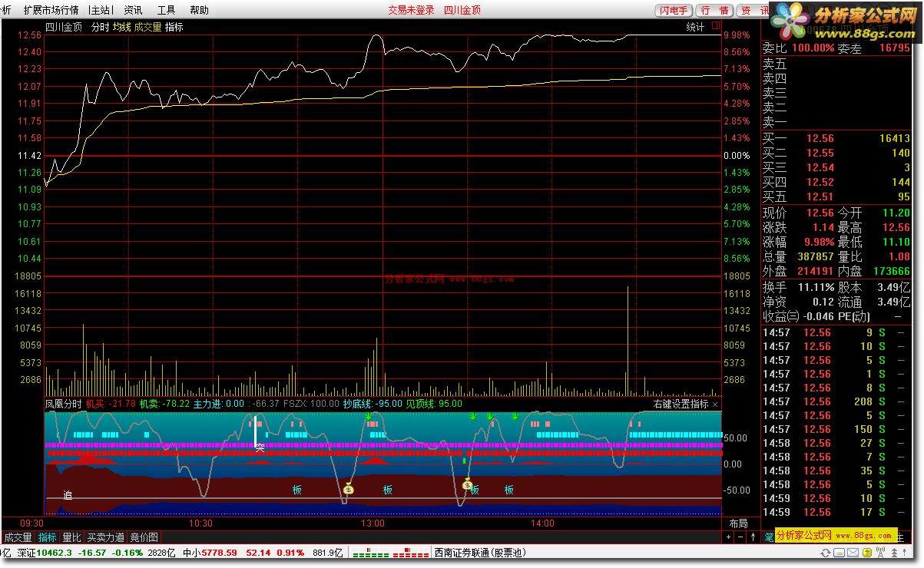Screen dimensions: 924x568
Task: Click small red square icon beside 统计
Action: click(x=716, y=26)
